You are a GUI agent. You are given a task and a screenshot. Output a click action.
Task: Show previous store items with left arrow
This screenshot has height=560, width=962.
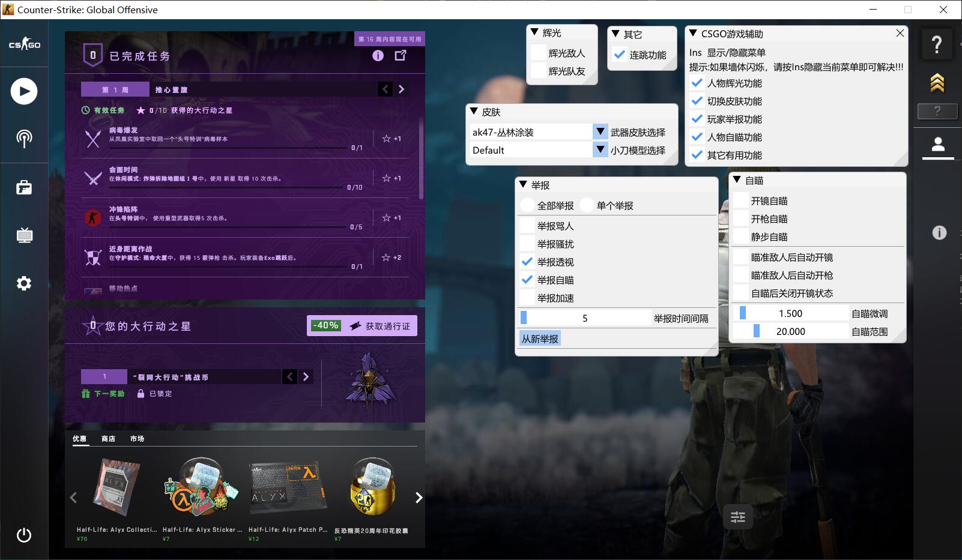tap(73, 498)
